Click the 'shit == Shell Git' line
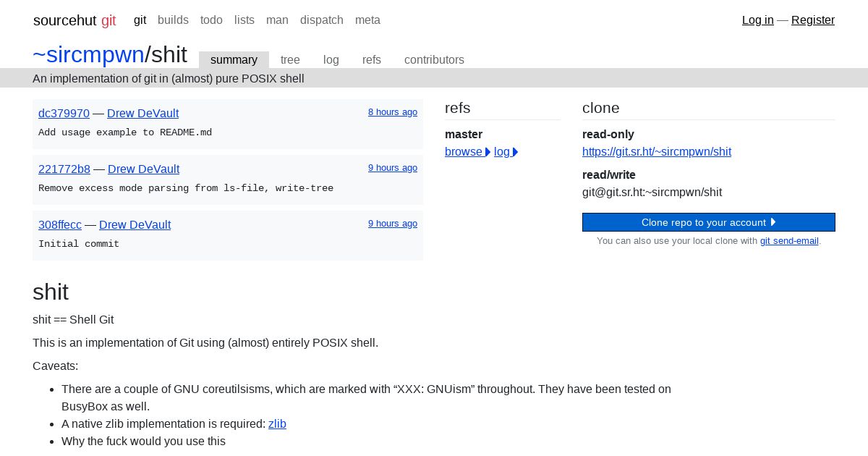The height and width of the screenshot is (456, 868). coord(73,320)
